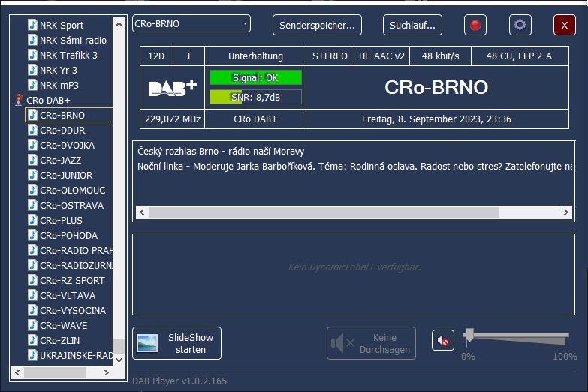
Task: Select CRo-DDUR station
Action: [x=62, y=130]
